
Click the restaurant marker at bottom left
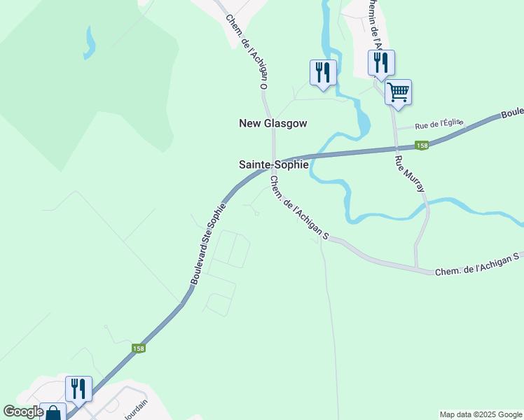[78, 391]
